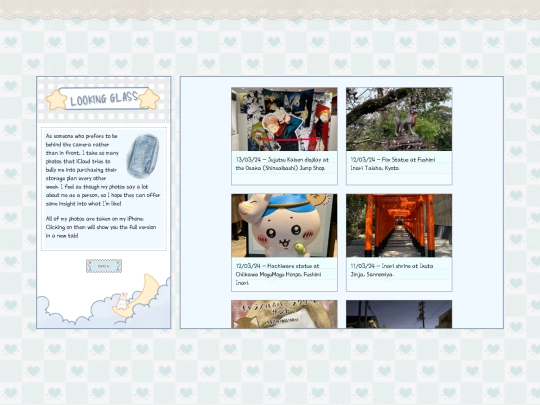540x405 pixels.
Task: Open the night street power pole photo
Action: 399,314
